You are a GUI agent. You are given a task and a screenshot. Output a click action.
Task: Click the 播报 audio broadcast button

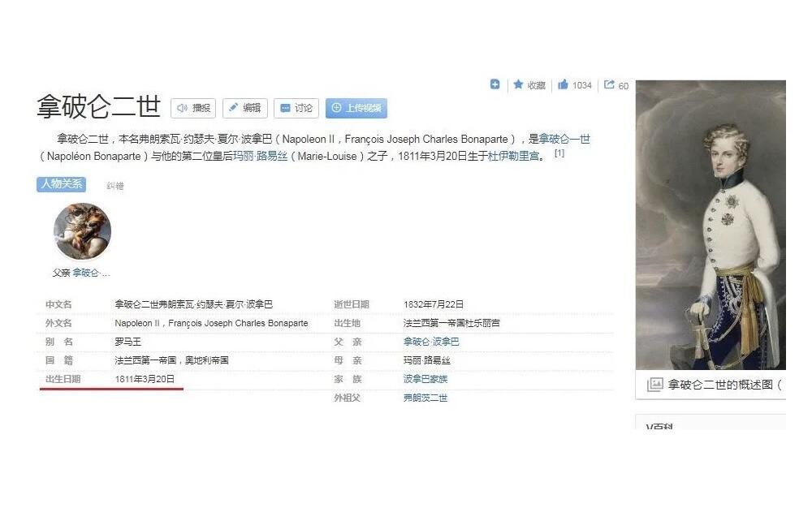point(193,108)
